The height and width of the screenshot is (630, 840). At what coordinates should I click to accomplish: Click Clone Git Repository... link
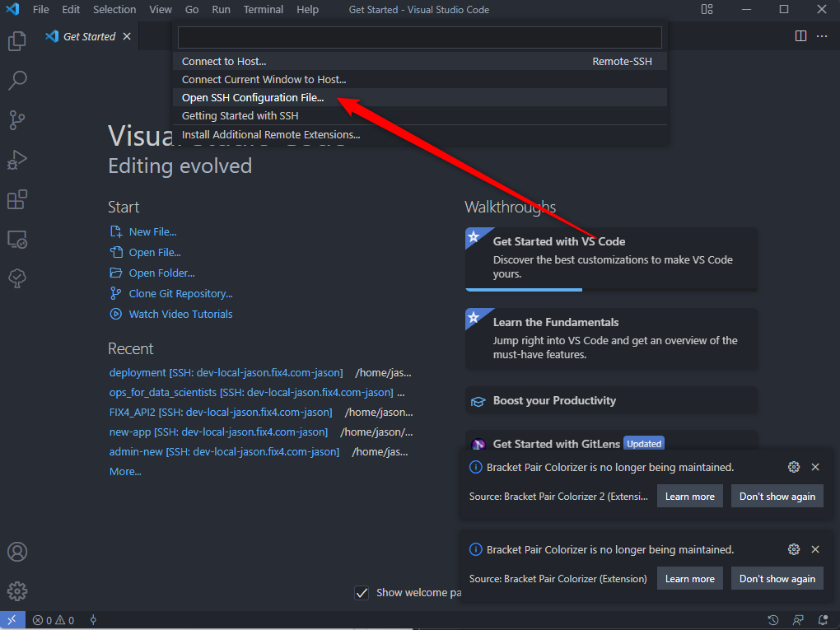click(180, 293)
